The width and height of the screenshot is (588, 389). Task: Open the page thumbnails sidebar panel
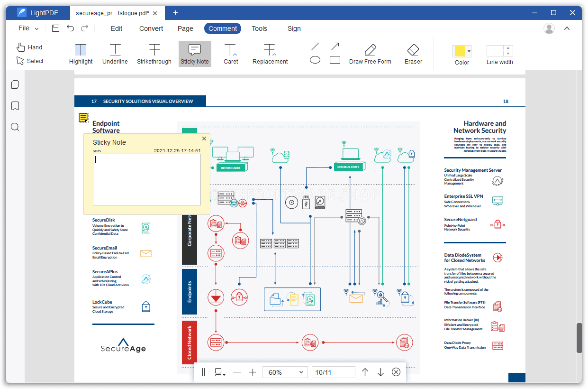click(15, 84)
